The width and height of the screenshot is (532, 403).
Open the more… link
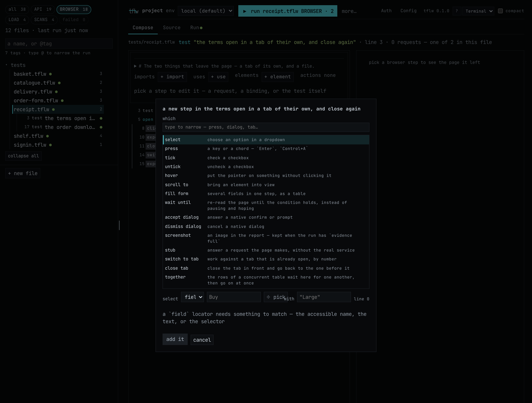point(349,11)
